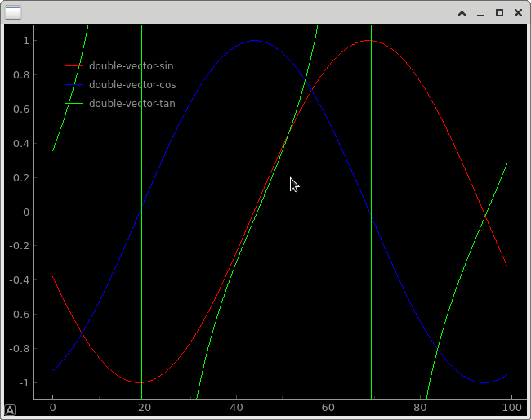This screenshot has height=420, width=531.
Task: Minimize the plot window
Action: [x=480, y=13]
